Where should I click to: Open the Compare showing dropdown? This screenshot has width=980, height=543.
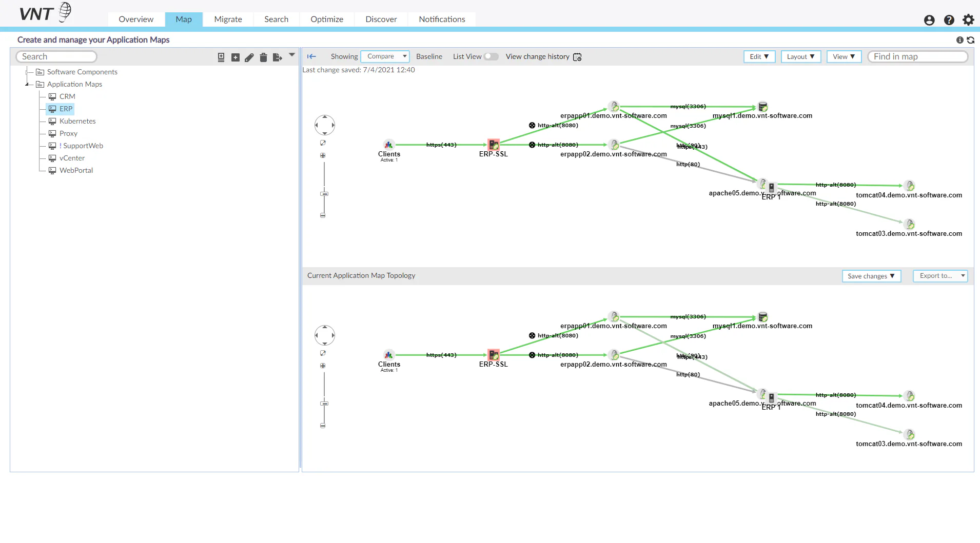385,56
